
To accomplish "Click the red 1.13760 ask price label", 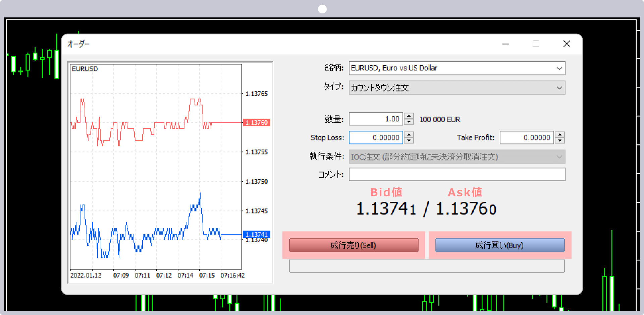I will click(x=257, y=123).
